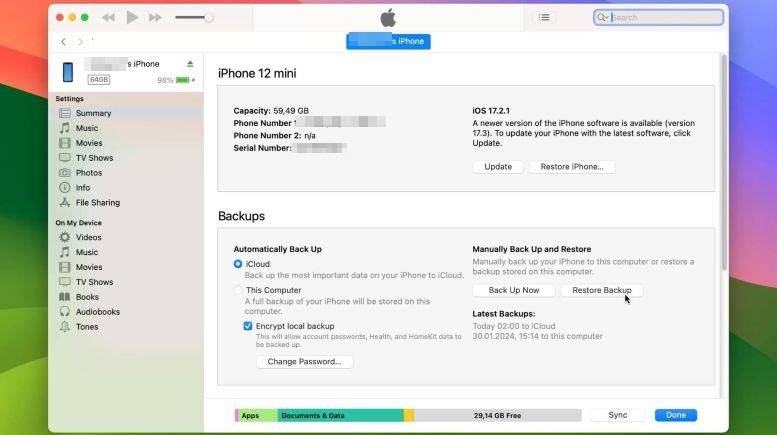Viewport: 777px width, 435px height.
Task: Click the Back Up Now button
Action: click(x=513, y=290)
